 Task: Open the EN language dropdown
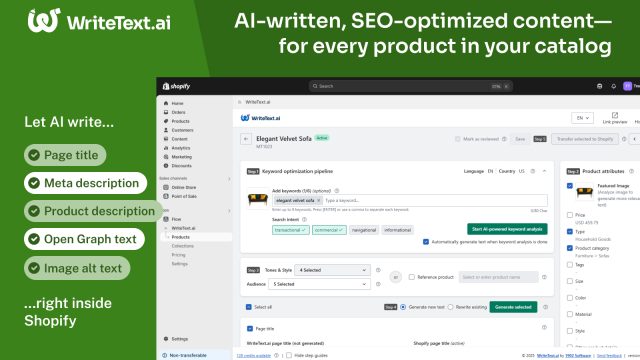pos(582,118)
